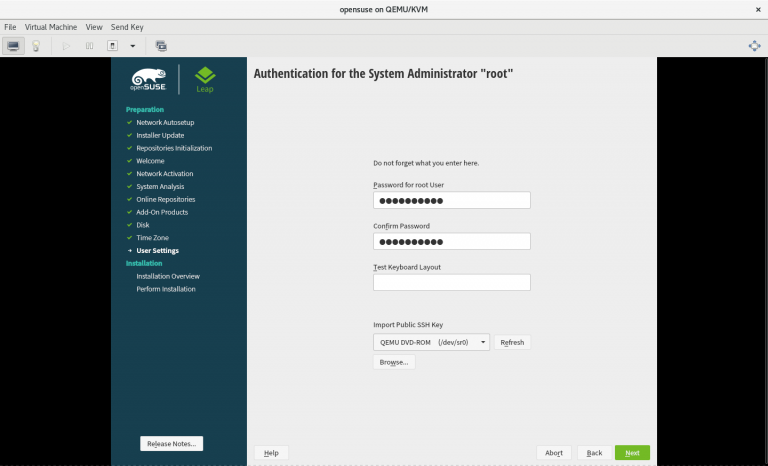Image resolution: width=768 pixels, height=466 pixels.
Task: Expand the shutdown options dropdown arrow
Action: (x=132, y=46)
